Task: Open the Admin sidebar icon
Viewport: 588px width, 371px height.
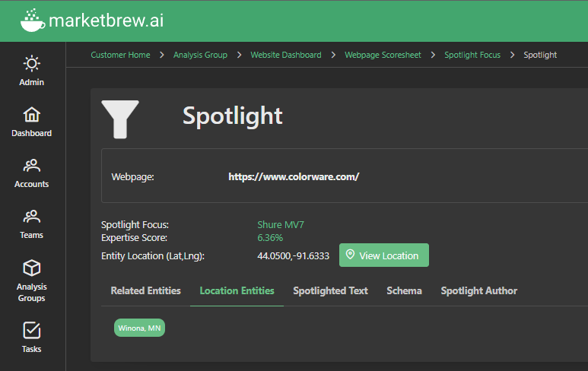Action: point(32,64)
